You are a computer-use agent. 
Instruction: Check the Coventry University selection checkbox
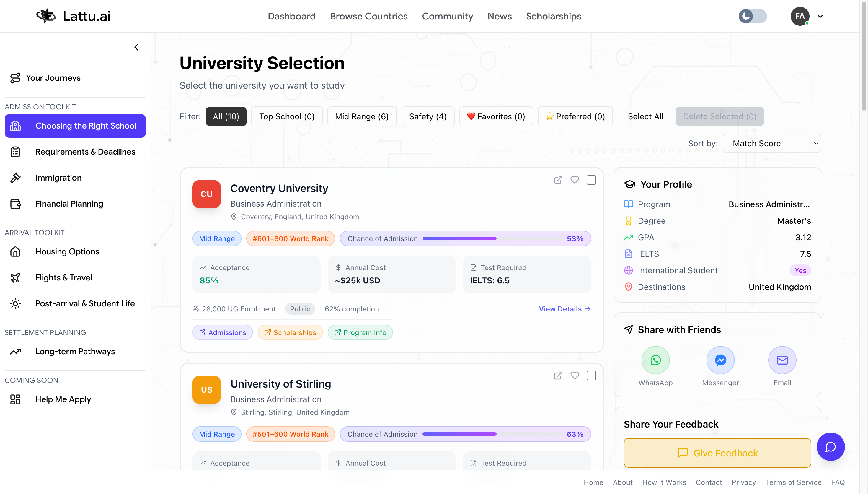pos(591,180)
